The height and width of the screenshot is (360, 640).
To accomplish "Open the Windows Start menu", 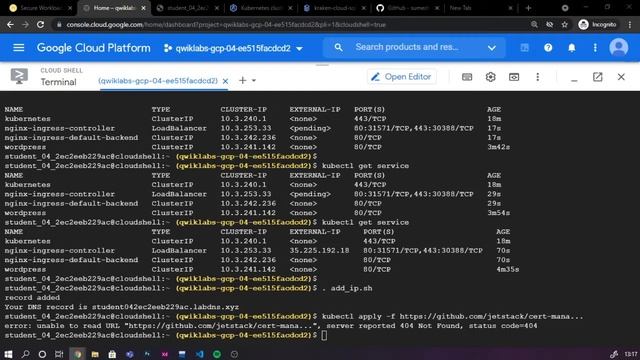I will (8, 354).
